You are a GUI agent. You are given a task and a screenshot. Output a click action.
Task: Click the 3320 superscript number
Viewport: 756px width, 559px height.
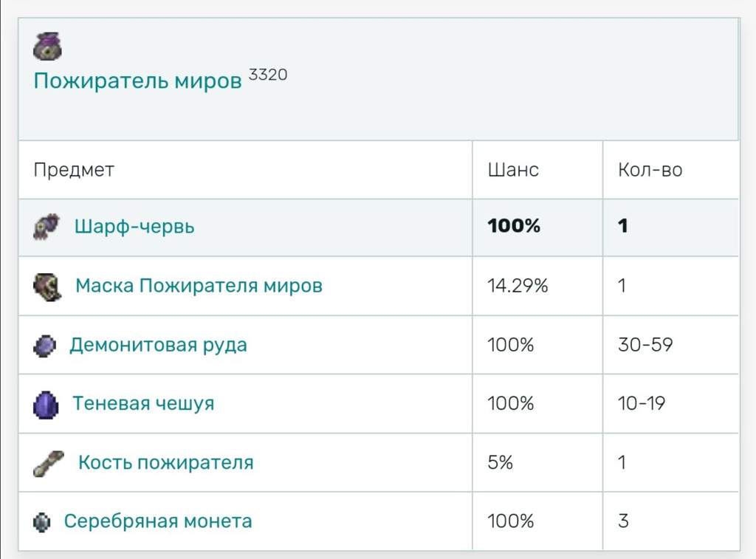268,75
